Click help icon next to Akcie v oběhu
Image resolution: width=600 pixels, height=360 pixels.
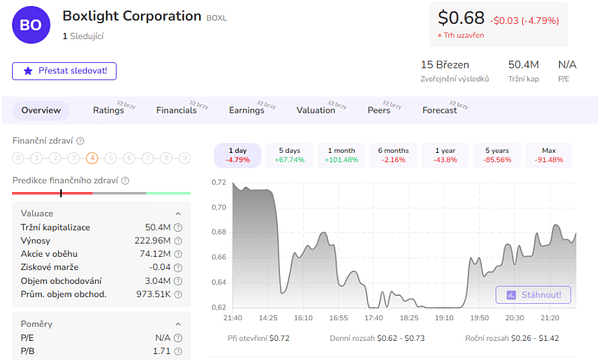click(x=178, y=254)
